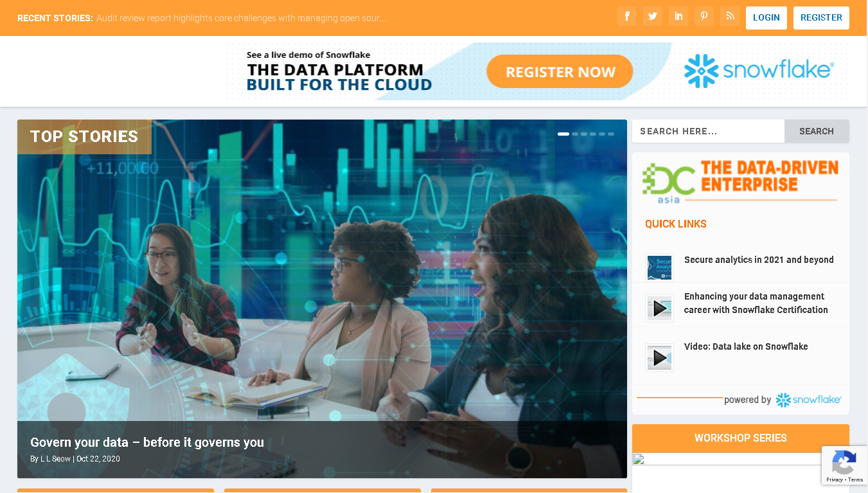The width and height of the screenshot is (868, 493).
Task: Click the LOGIN button
Action: coord(766,18)
